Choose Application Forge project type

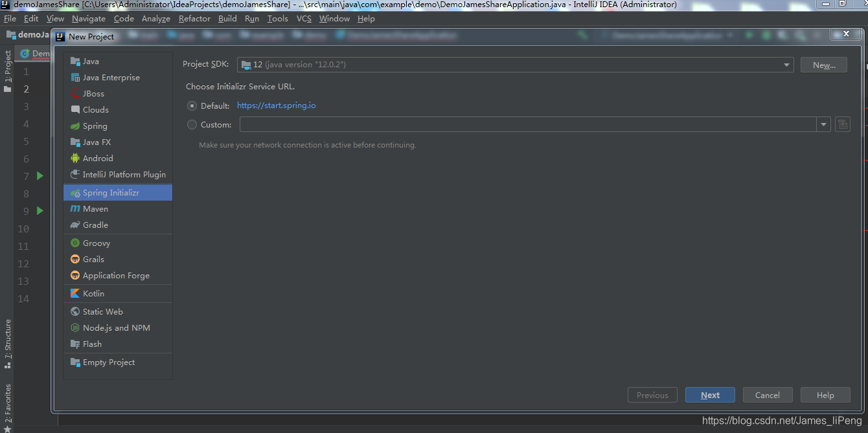(x=118, y=276)
